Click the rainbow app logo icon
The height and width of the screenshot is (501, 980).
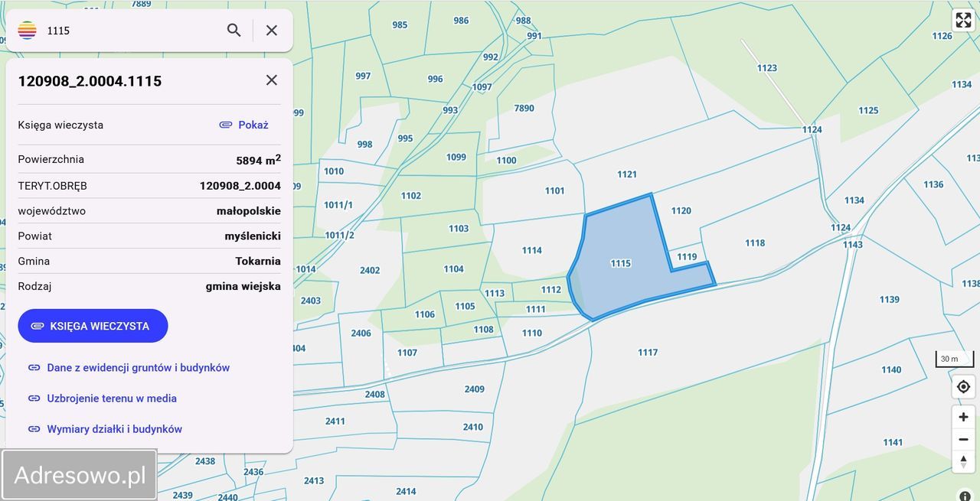click(28, 31)
